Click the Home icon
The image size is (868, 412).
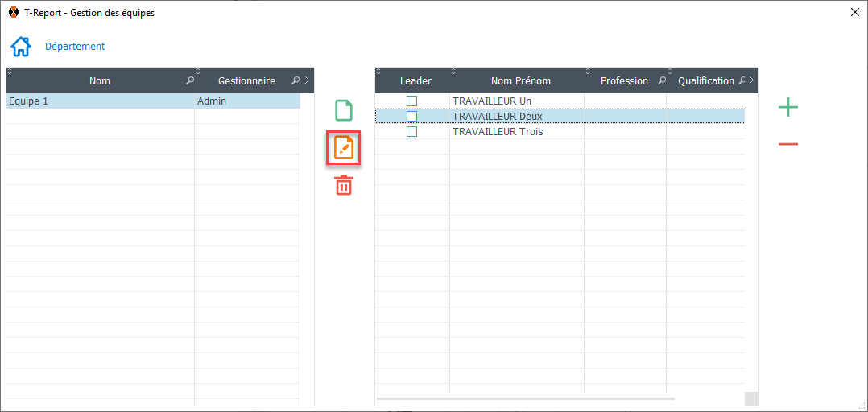point(21,47)
